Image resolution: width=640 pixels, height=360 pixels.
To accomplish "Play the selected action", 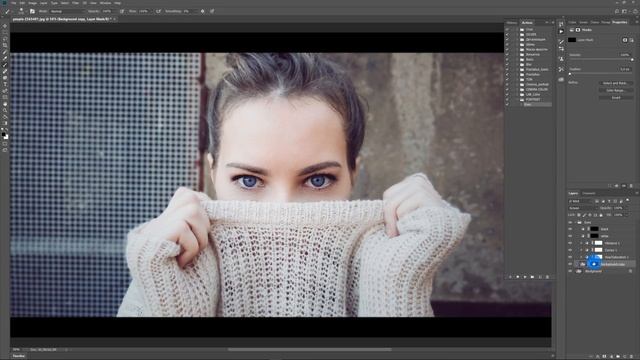I will click(525, 277).
